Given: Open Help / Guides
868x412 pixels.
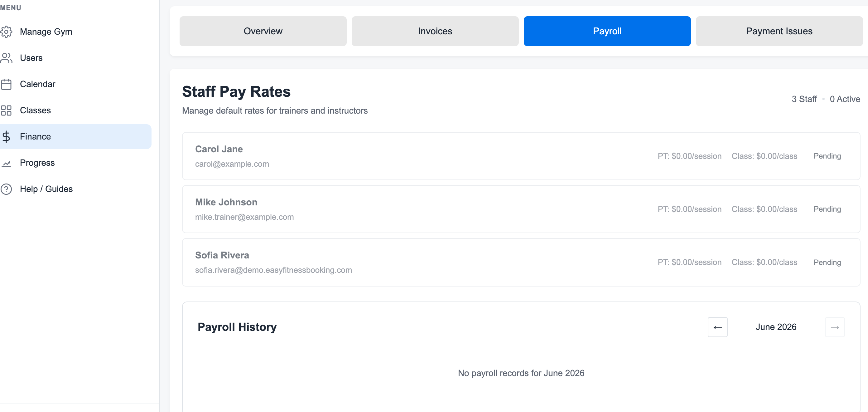Looking at the screenshot, I should click(75, 189).
